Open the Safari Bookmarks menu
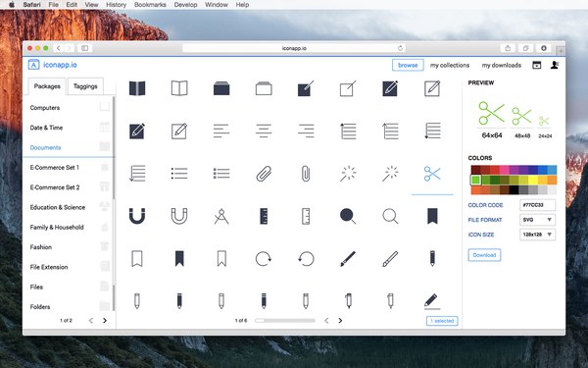This screenshot has height=368, width=588. [150, 5]
